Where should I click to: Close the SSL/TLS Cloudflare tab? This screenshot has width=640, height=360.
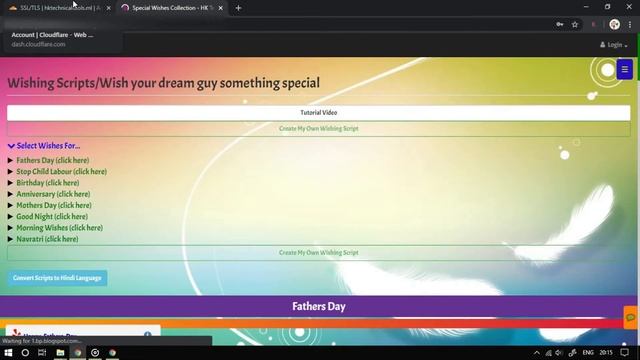(109, 8)
